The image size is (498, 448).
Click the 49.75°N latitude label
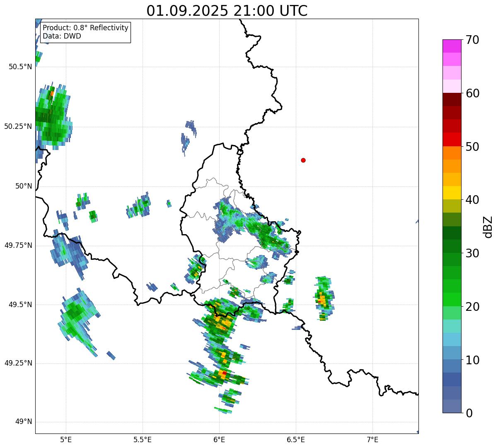(18, 245)
